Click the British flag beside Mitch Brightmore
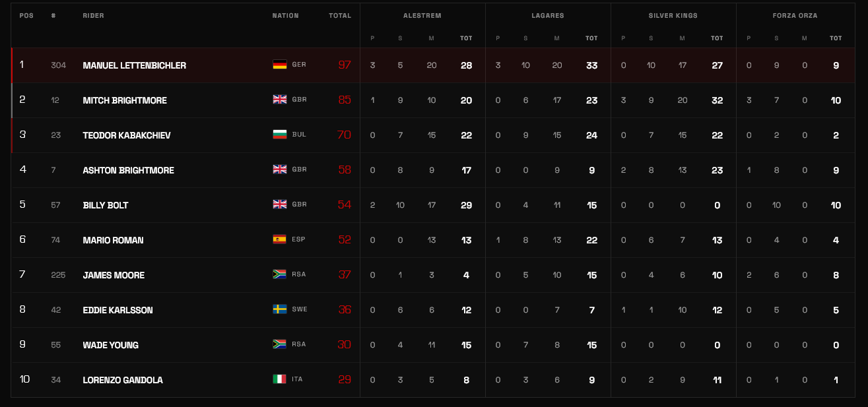This screenshot has height=407, width=868. (x=279, y=100)
